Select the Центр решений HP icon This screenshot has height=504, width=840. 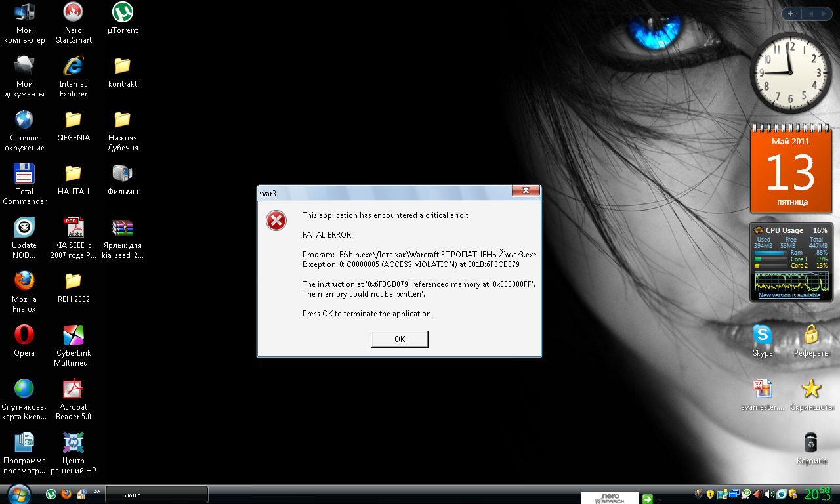tap(73, 453)
